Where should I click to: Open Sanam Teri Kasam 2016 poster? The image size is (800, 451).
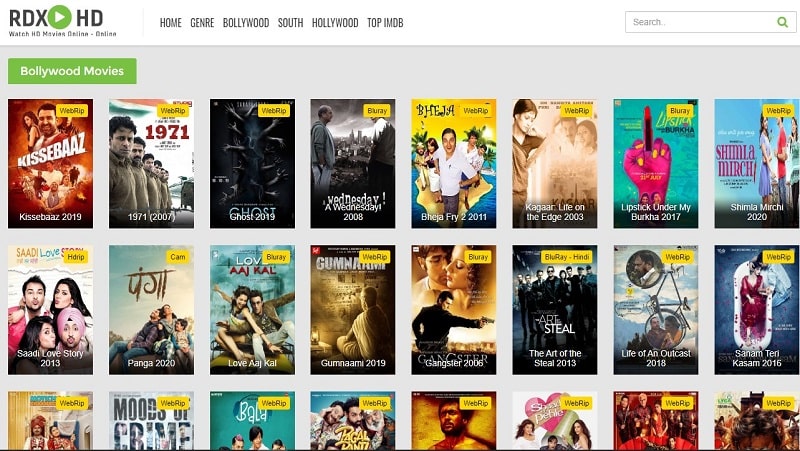tap(757, 310)
